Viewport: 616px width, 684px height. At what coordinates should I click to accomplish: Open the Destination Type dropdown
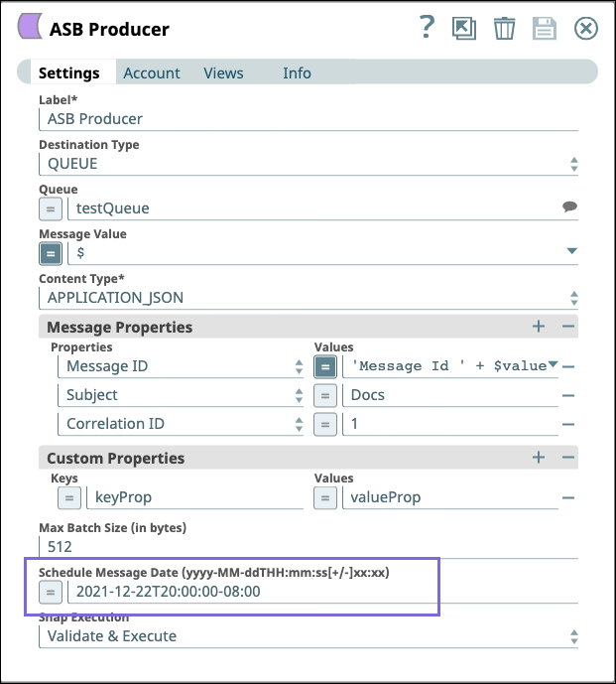[x=308, y=164]
